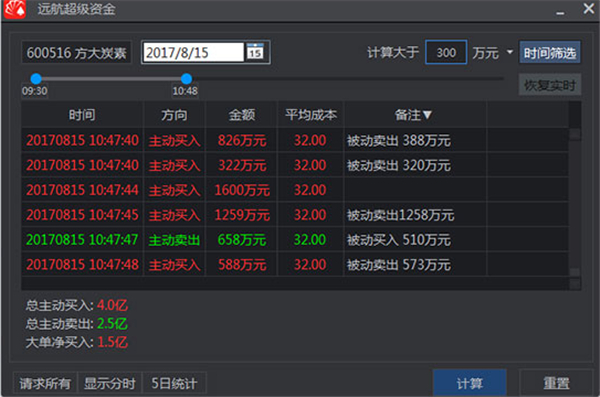Image resolution: width=600 pixels, height=397 pixels.
Task: Click the 2017/8/15 date input field
Action: pos(193,52)
